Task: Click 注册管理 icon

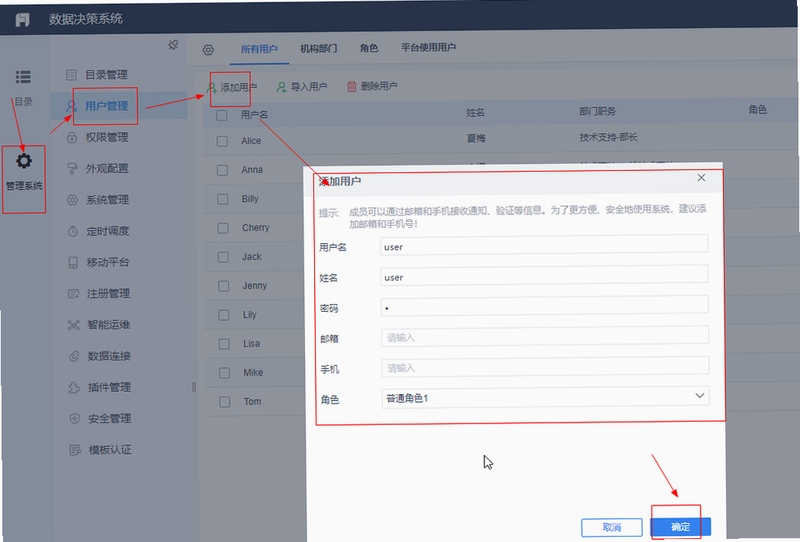Action: click(73, 294)
